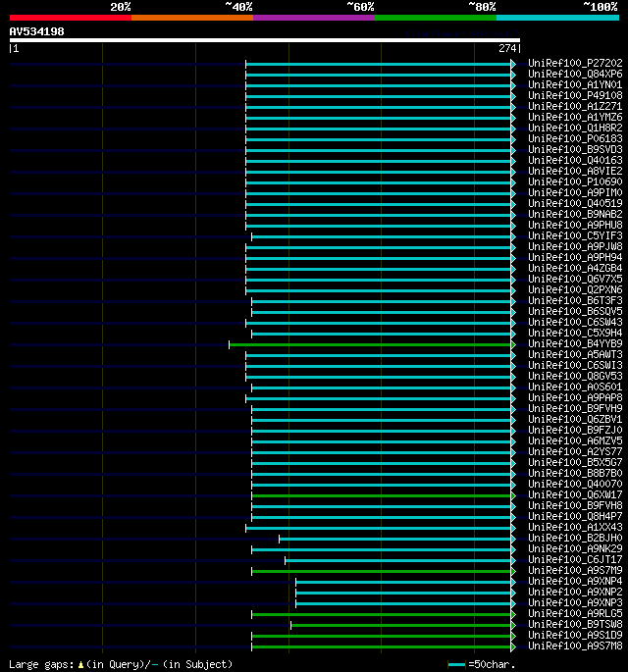This screenshot has height=672, width=628.
Task: Click the alignment bar of UniRef100_A9XNP4
Action: click(x=403, y=582)
